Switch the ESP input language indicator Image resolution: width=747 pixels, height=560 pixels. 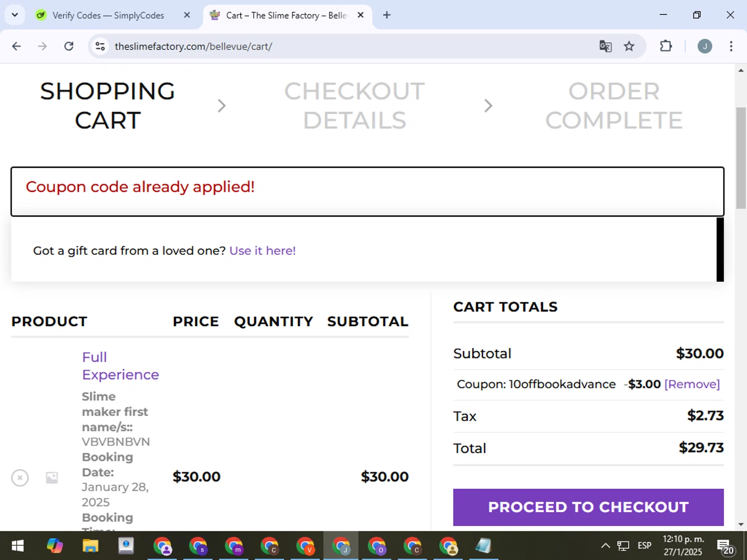(644, 546)
